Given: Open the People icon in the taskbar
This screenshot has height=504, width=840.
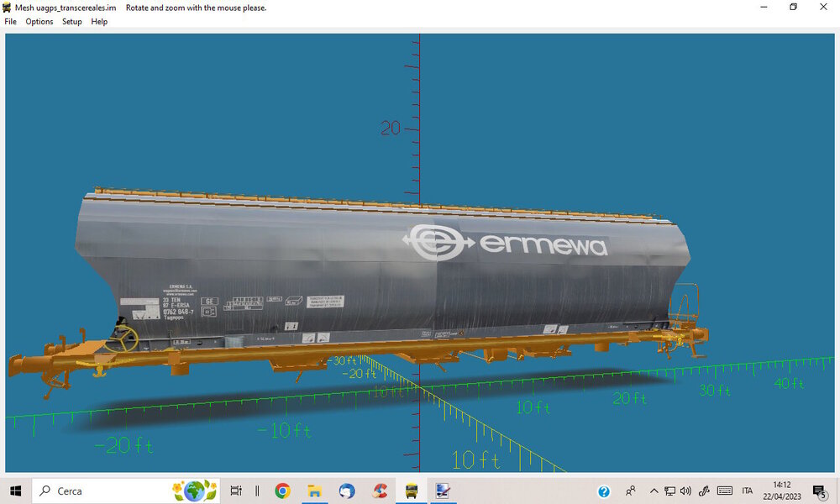Looking at the screenshot, I should [631, 491].
